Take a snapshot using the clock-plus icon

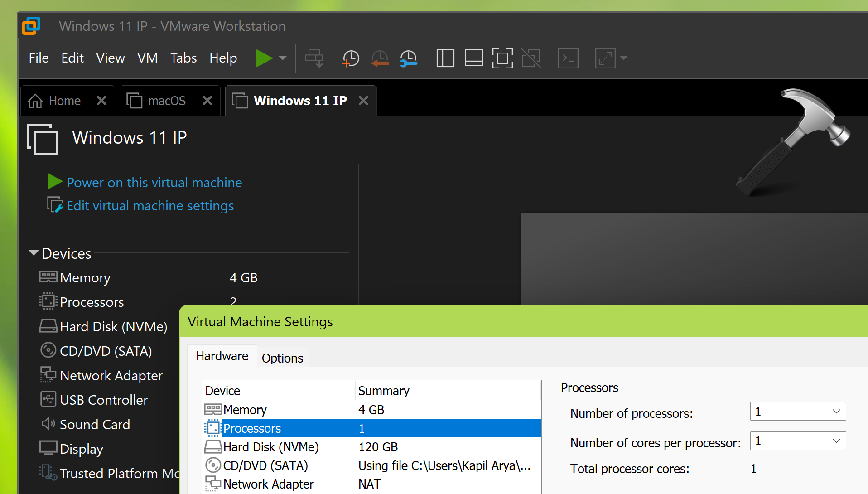[x=350, y=58]
